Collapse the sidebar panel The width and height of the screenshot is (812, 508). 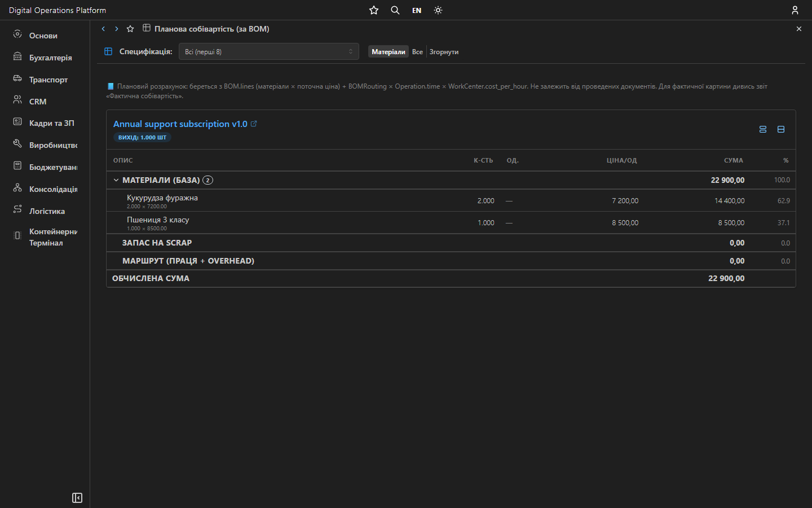(77, 498)
